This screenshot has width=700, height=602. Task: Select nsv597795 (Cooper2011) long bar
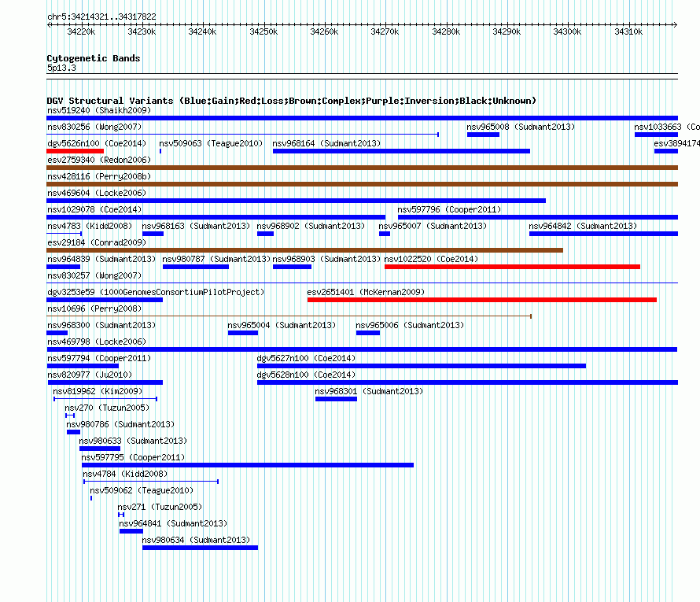(x=248, y=465)
